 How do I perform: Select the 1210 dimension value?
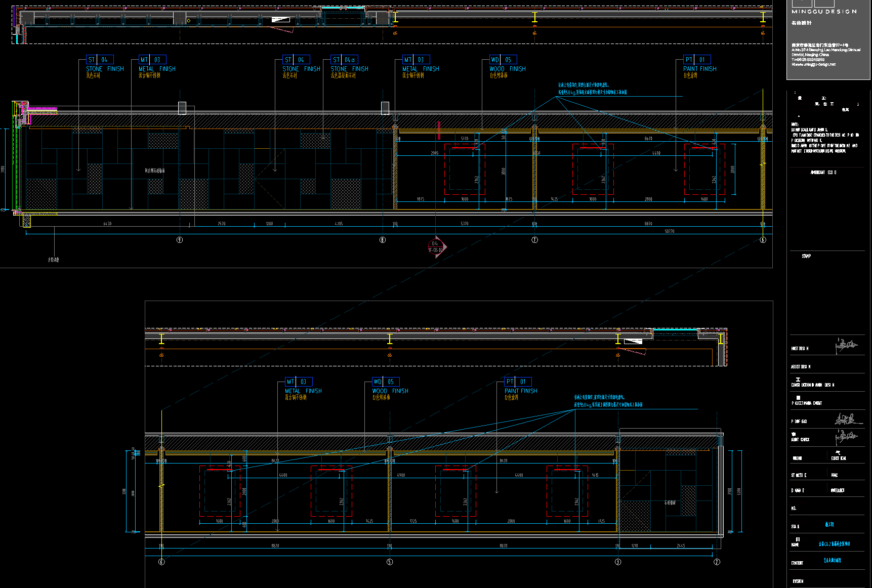coord(635,546)
